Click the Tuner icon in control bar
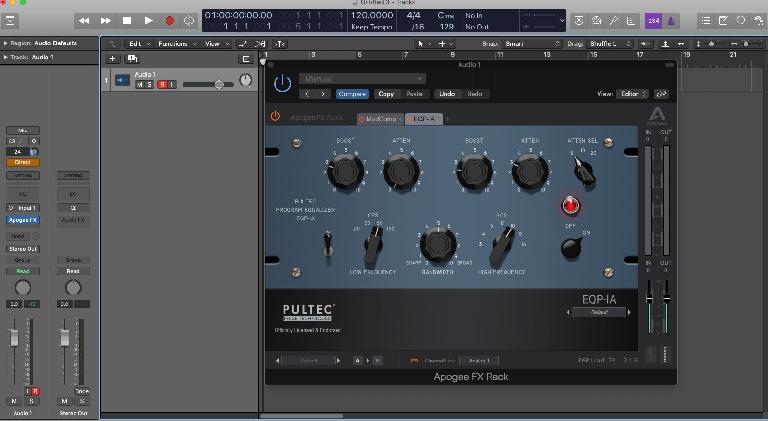 [597, 21]
